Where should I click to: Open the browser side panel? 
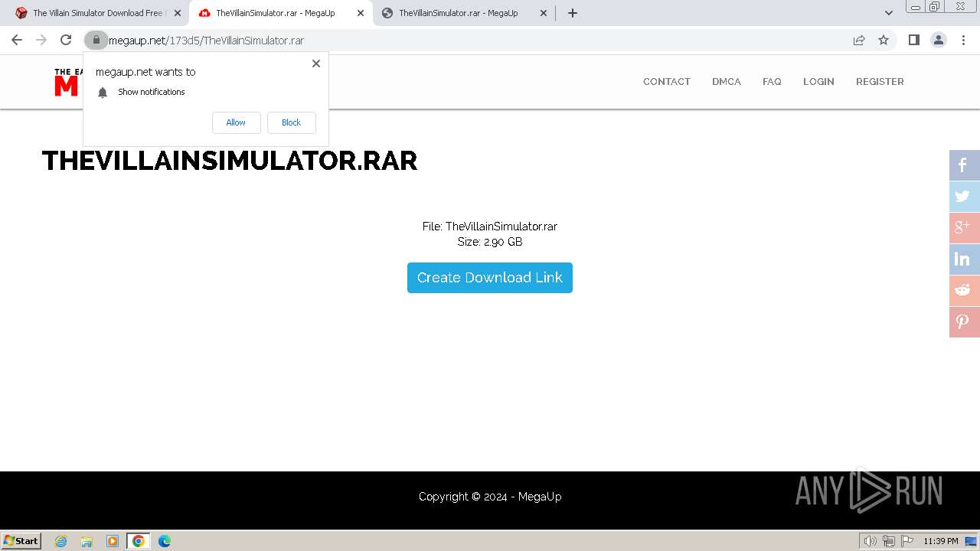[913, 40]
